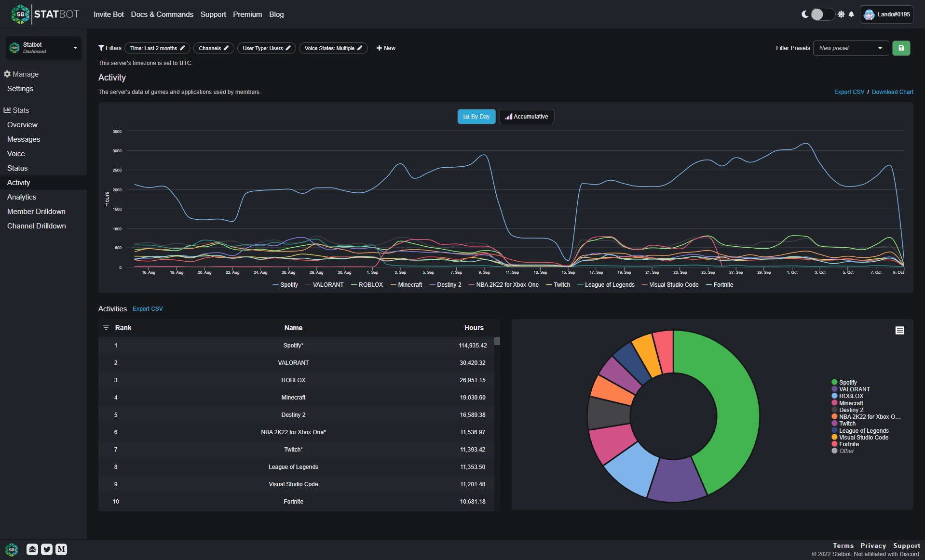Switch the chart to Accumulative
925x560 pixels.
pos(527,117)
